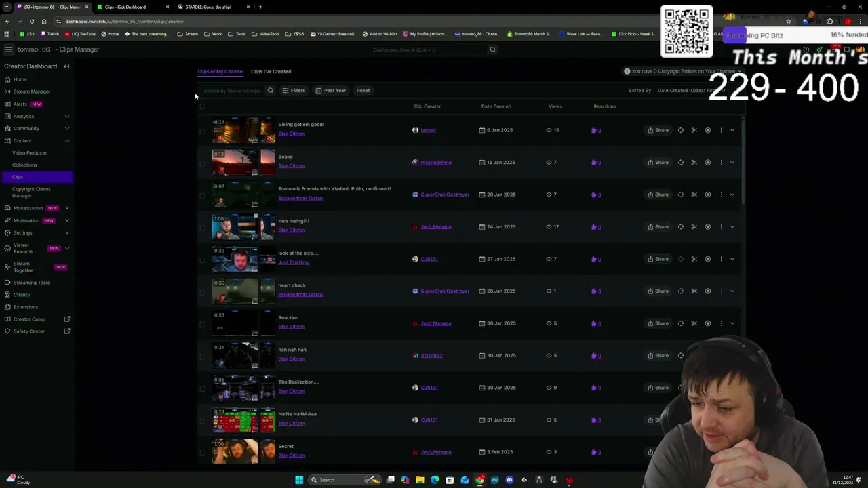Click the search magnifier in the clips search box
868x488 pixels.
point(270,91)
